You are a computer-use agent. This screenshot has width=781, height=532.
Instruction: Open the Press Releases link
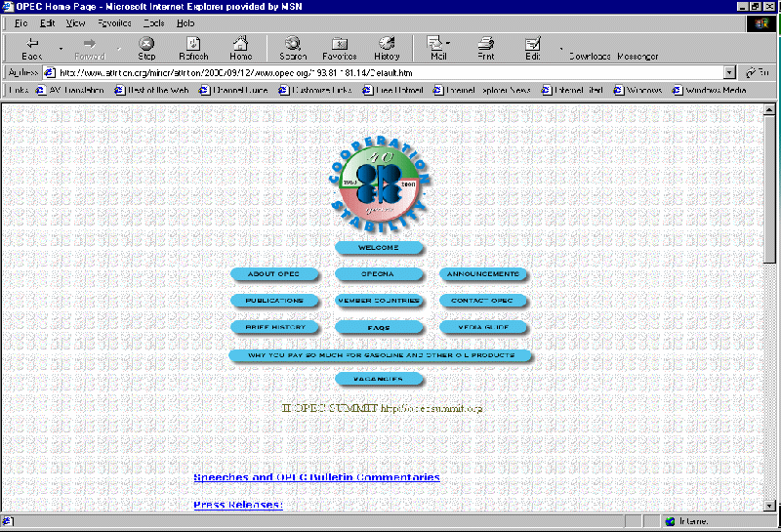238,504
